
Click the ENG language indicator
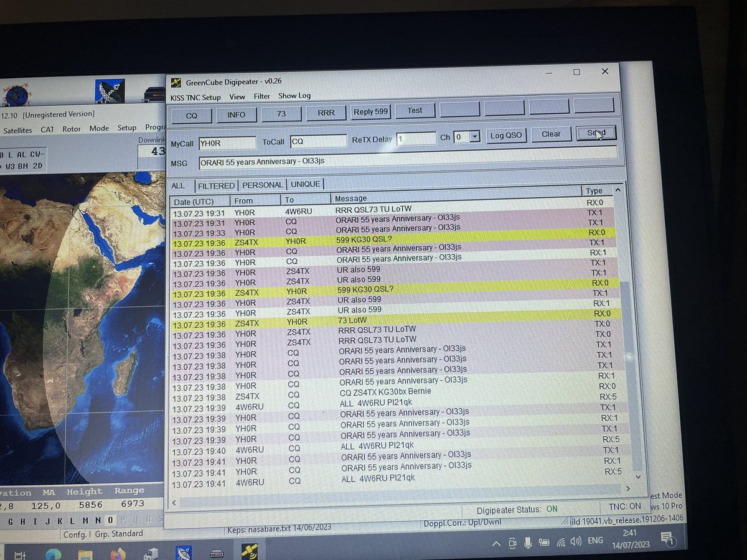tap(595, 540)
